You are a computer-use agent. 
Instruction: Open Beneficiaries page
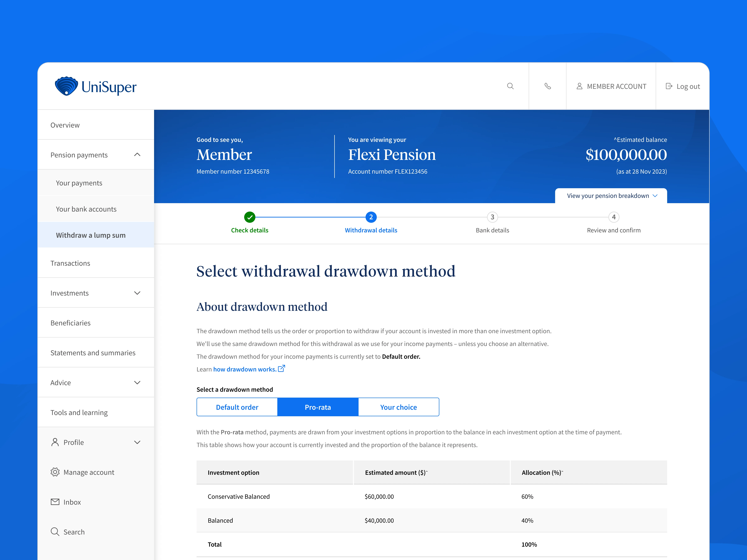[96, 323]
